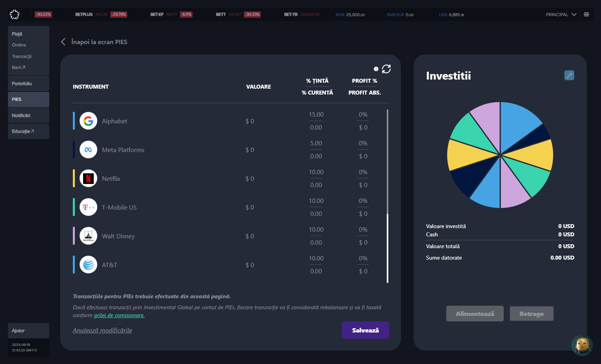
Task: Edit the Investitii pie
Action: [569, 75]
